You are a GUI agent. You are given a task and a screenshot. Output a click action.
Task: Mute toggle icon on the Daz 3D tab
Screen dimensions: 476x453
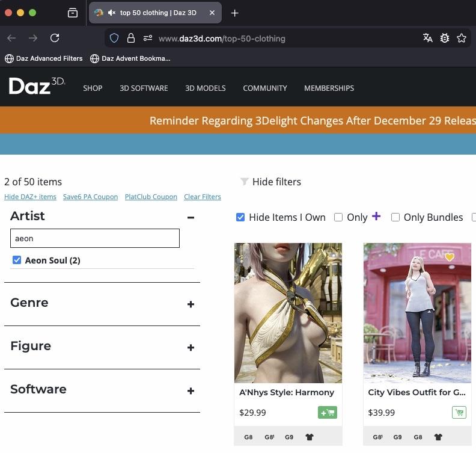tap(111, 13)
